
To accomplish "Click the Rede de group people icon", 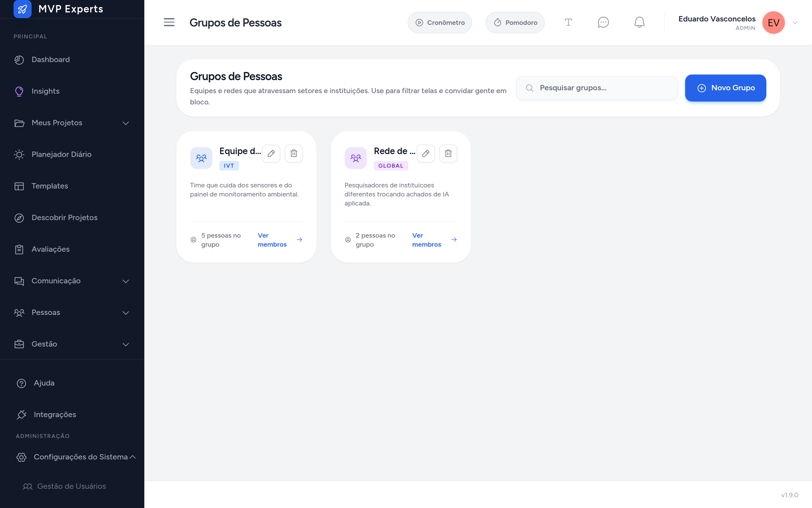I will 356,158.
